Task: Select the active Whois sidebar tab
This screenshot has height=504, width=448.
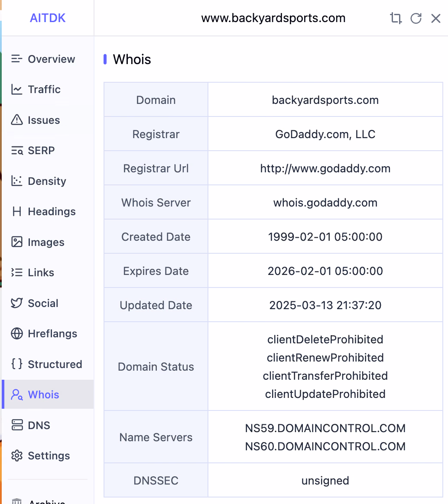Action: 48,394
